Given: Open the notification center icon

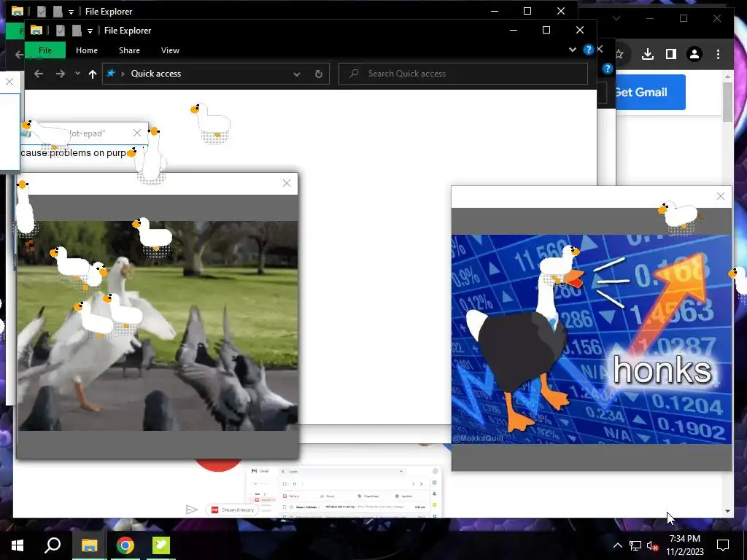Looking at the screenshot, I should click(x=723, y=545).
